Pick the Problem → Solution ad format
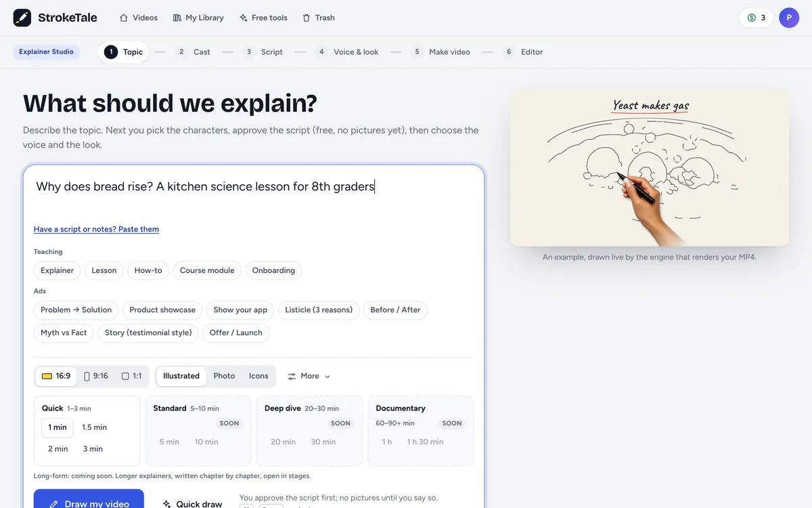Viewport: 812px width, 508px height. click(x=76, y=310)
